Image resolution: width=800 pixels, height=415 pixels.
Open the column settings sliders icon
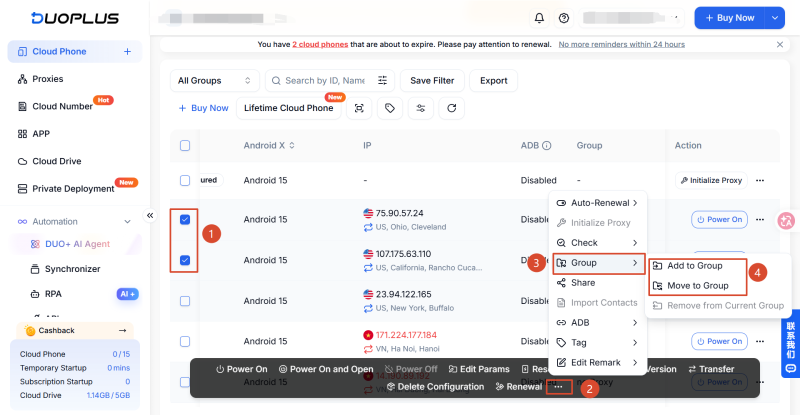pyautogui.click(x=420, y=108)
